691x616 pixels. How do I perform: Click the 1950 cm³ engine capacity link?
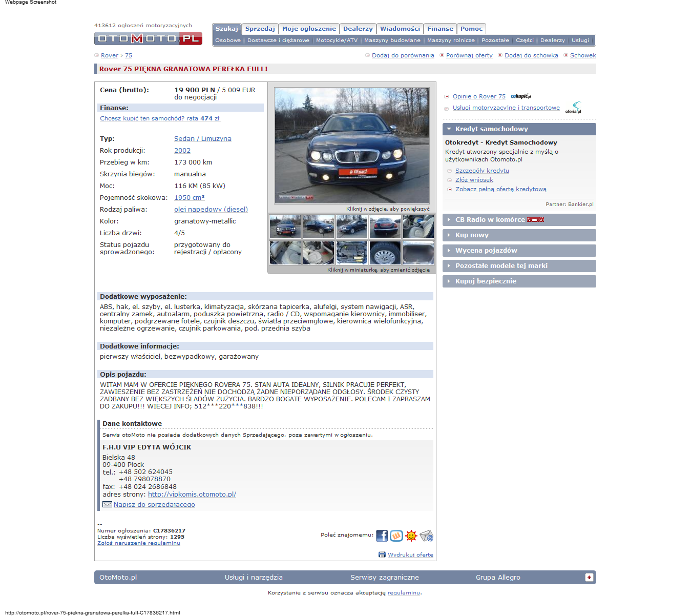pyautogui.click(x=190, y=197)
